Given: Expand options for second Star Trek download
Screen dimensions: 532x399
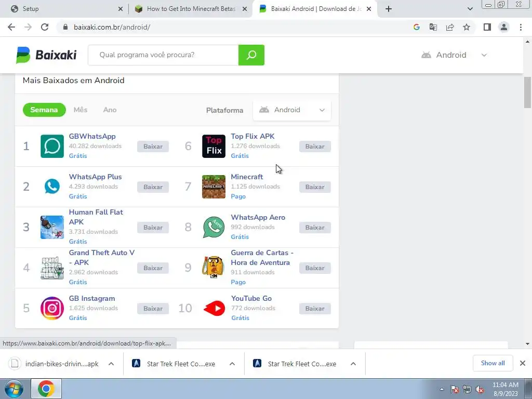Looking at the screenshot, I should click(353, 364).
